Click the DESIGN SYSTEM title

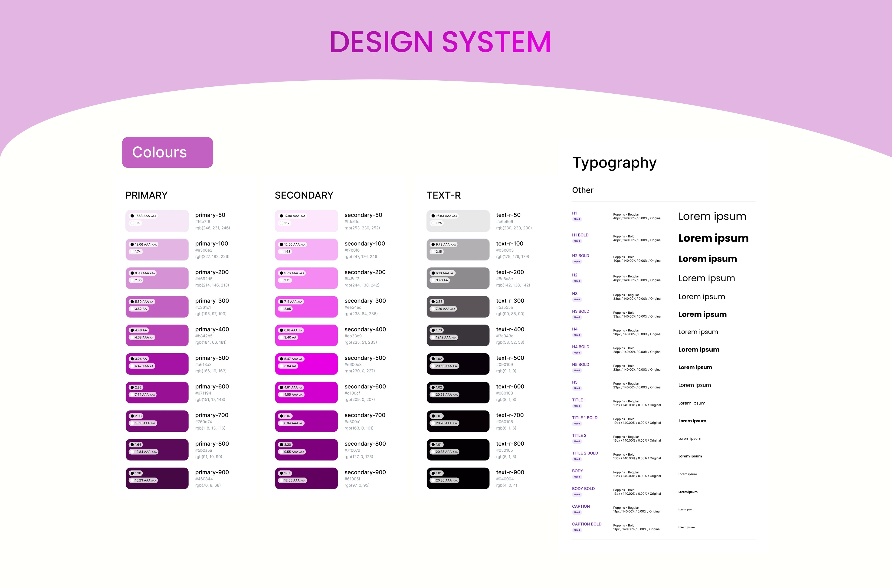440,42
